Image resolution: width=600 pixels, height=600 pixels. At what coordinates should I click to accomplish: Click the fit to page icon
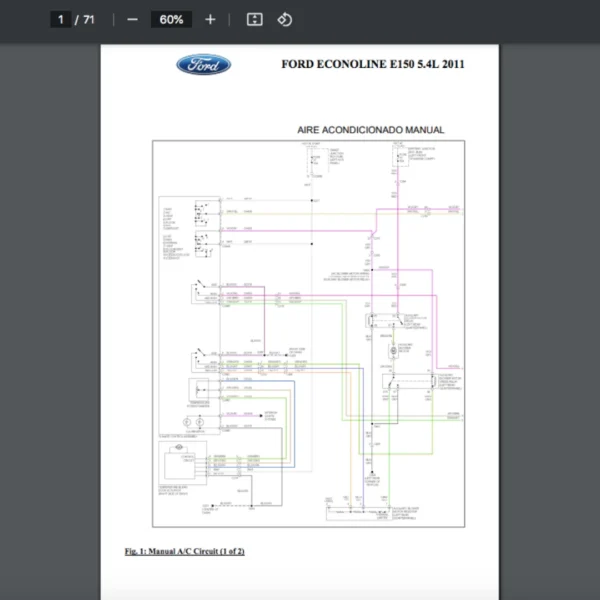click(x=254, y=19)
